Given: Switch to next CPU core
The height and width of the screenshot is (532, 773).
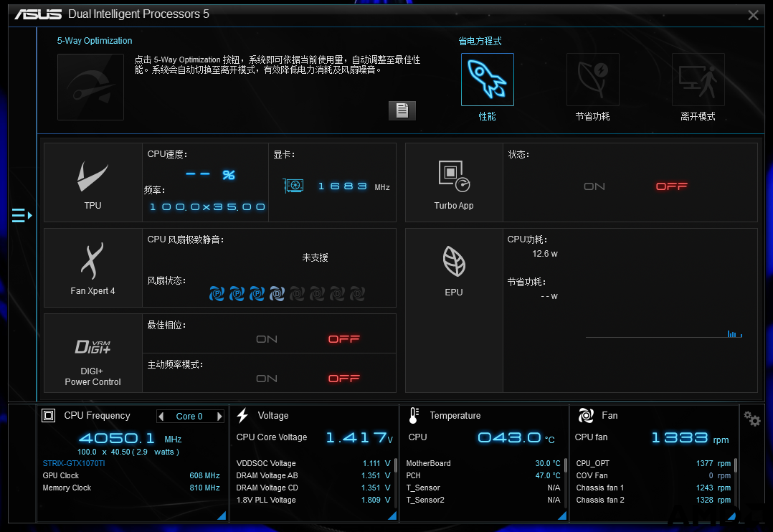Looking at the screenshot, I should [219, 416].
